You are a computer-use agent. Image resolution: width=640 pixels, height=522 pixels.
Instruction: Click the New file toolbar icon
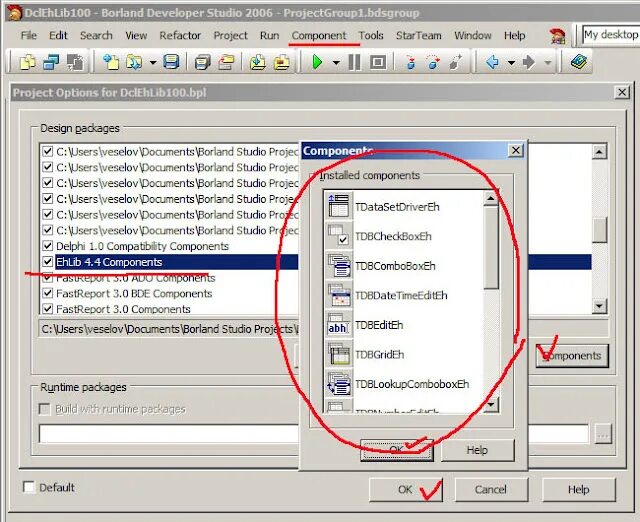111,62
